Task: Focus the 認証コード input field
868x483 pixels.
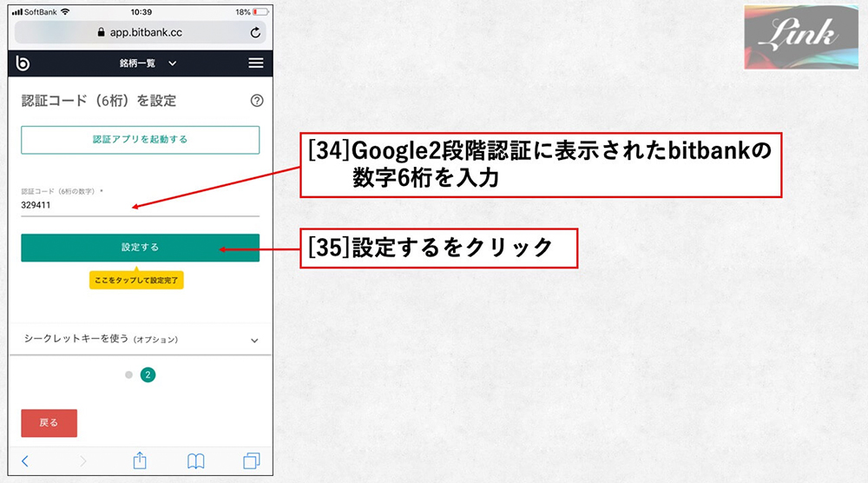Action: [x=140, y=206]
